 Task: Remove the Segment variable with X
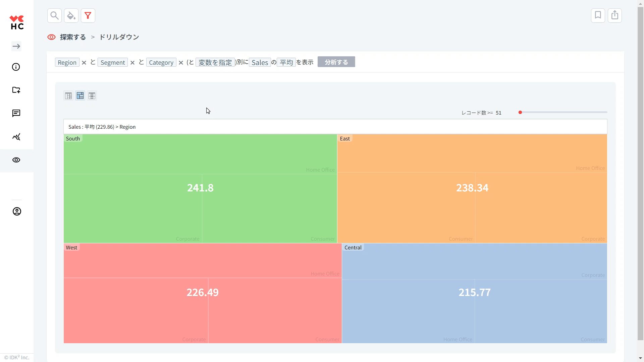[132, 63]
